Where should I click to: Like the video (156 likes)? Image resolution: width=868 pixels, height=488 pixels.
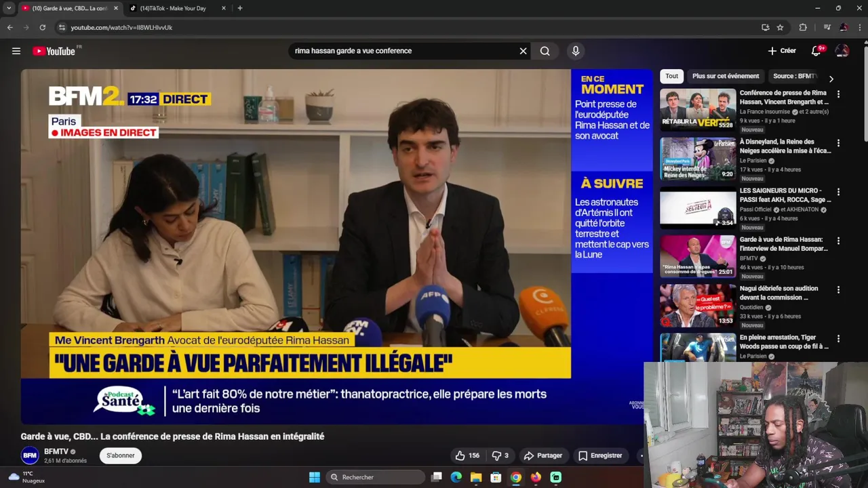point(467,455)
